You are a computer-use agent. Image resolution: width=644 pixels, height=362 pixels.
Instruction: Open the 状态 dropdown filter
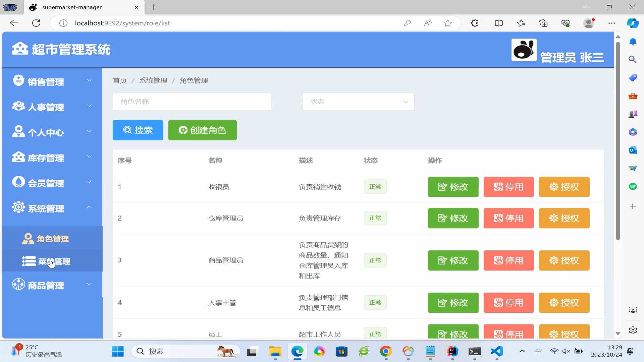[358, 102]
